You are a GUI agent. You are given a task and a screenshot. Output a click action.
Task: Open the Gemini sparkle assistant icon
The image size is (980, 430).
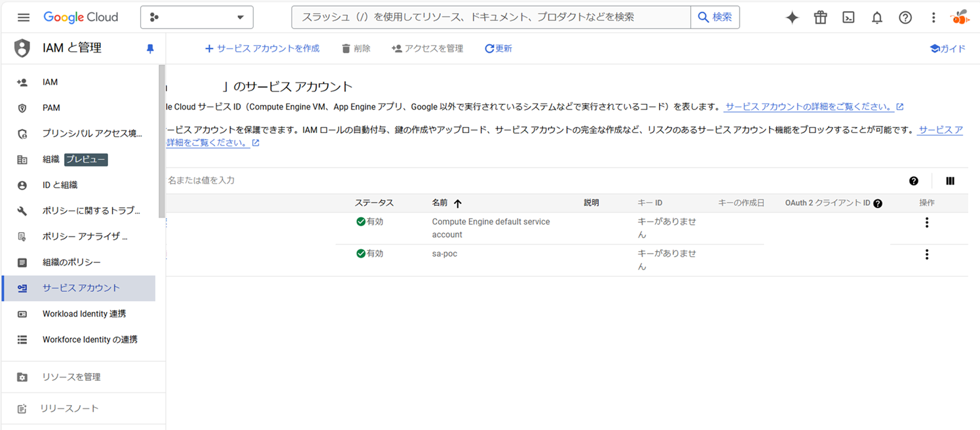click(792, 18)
